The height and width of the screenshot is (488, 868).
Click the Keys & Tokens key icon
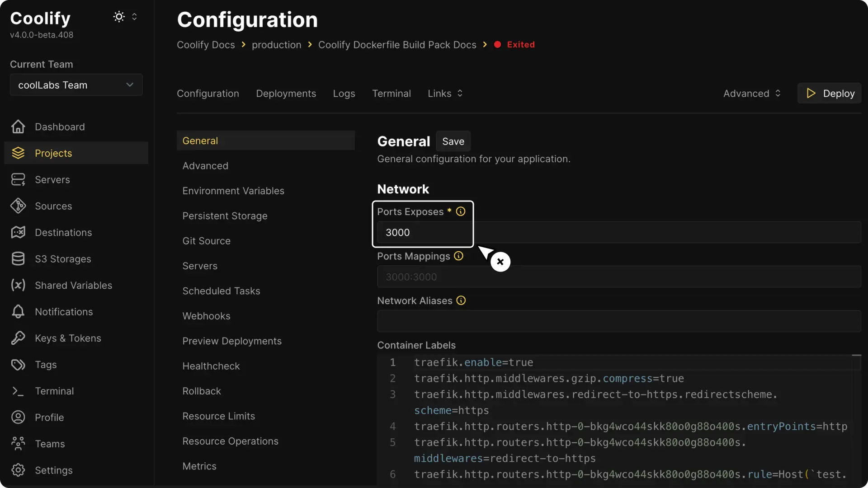[17, 338]
